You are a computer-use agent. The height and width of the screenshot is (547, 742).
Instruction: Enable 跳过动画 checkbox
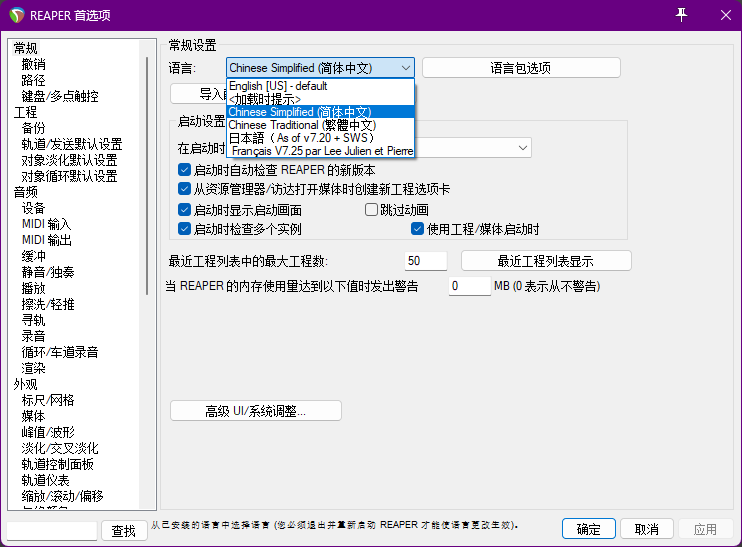[x=371, y=209]
